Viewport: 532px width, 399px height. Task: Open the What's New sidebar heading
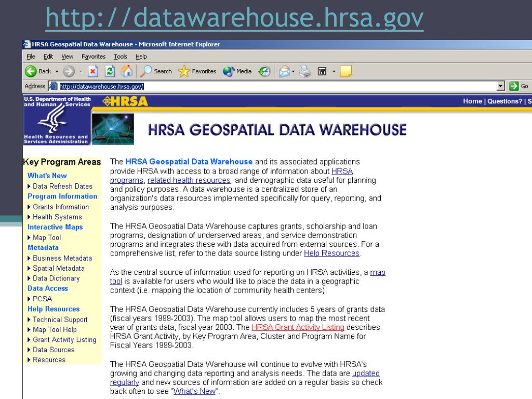47,176
